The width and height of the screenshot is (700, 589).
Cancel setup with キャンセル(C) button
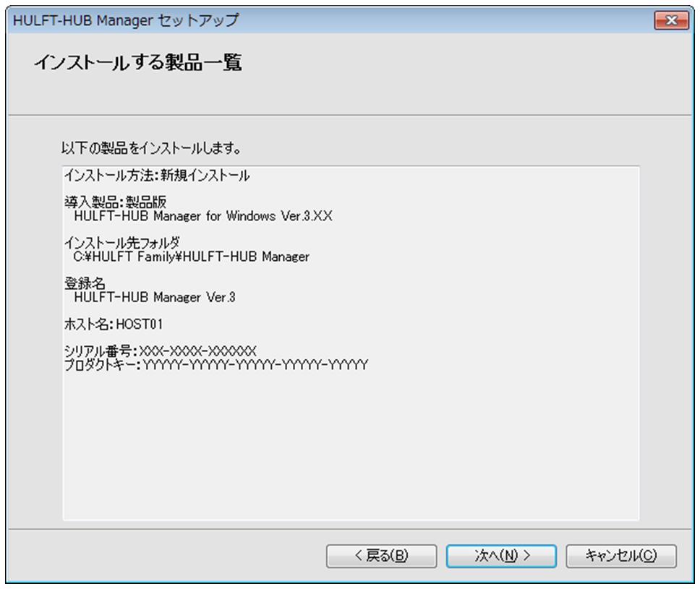click(x=621, y=556)
